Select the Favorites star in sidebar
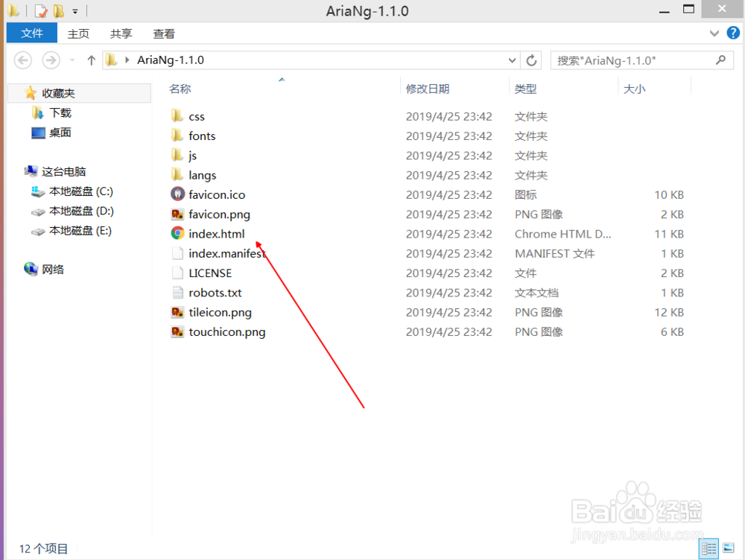The height and width of the screenshot is (560, 745). click(31, 92)
